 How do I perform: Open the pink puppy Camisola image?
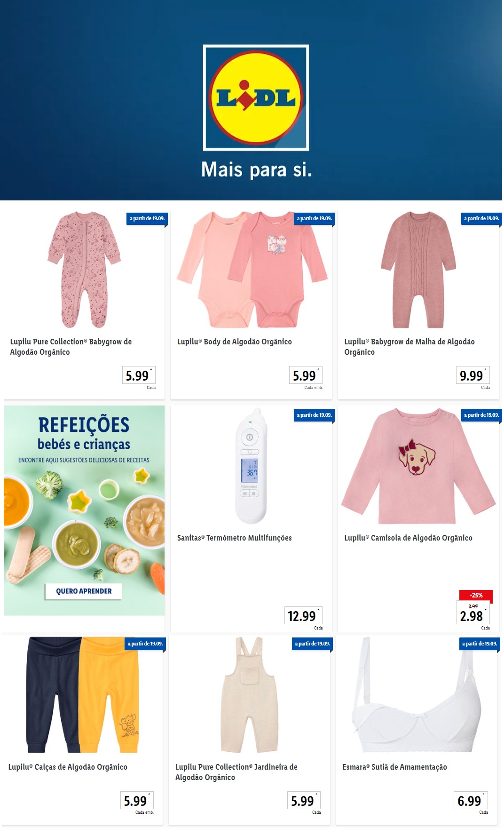coord(418,466)
